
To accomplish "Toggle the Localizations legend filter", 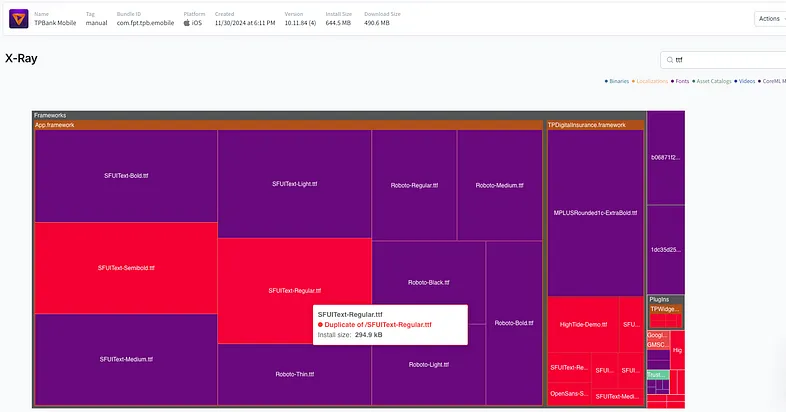I will (651, 80).
